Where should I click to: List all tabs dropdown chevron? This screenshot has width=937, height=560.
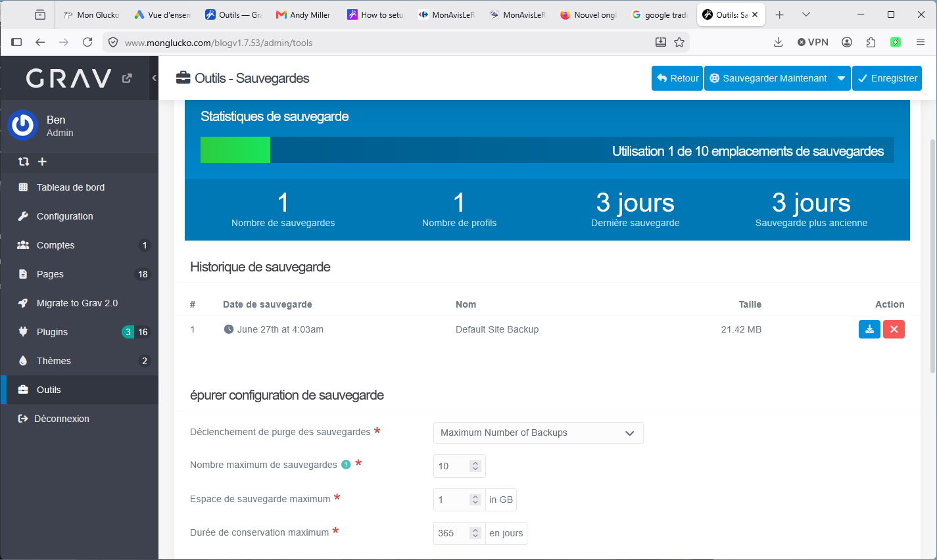pyautogui.click(x=806, y=14)
